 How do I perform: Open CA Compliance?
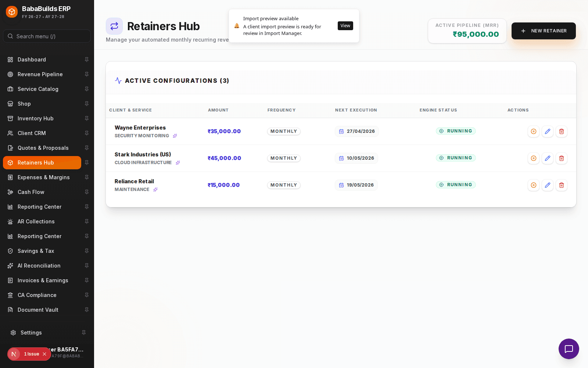[42, 295]
